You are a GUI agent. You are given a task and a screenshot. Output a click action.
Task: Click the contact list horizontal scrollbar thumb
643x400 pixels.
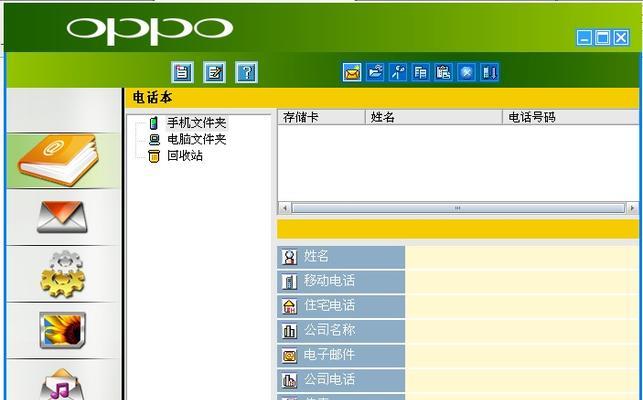(x=458, y=208)
